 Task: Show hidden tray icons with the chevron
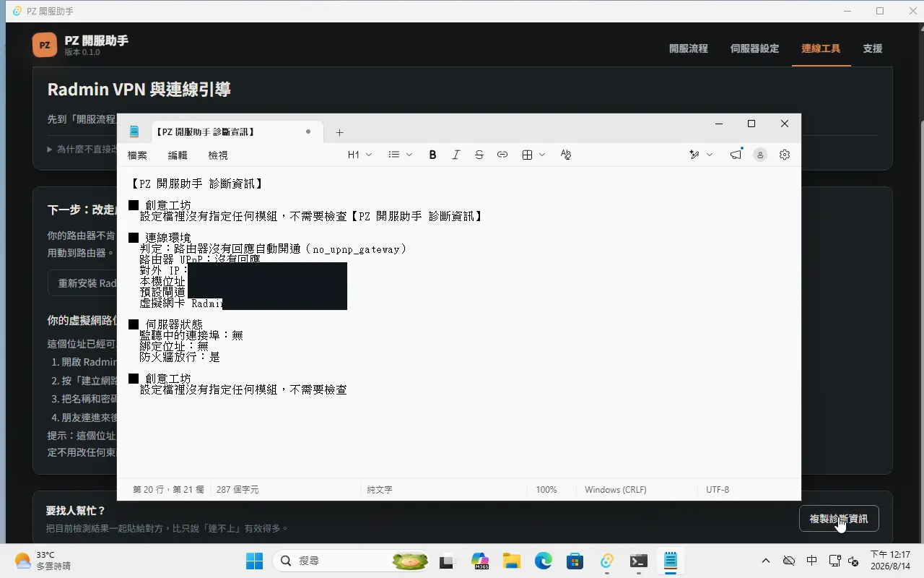click(766, 561)
